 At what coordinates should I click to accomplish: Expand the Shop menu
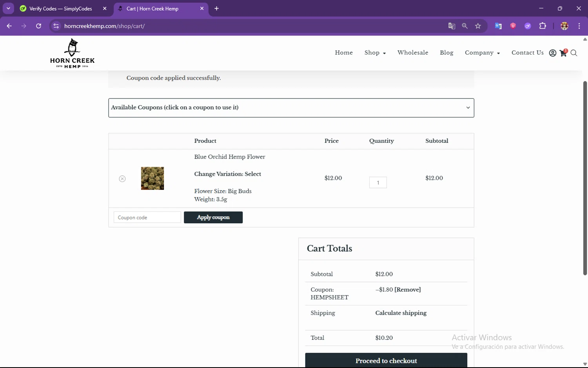(375, 53)
